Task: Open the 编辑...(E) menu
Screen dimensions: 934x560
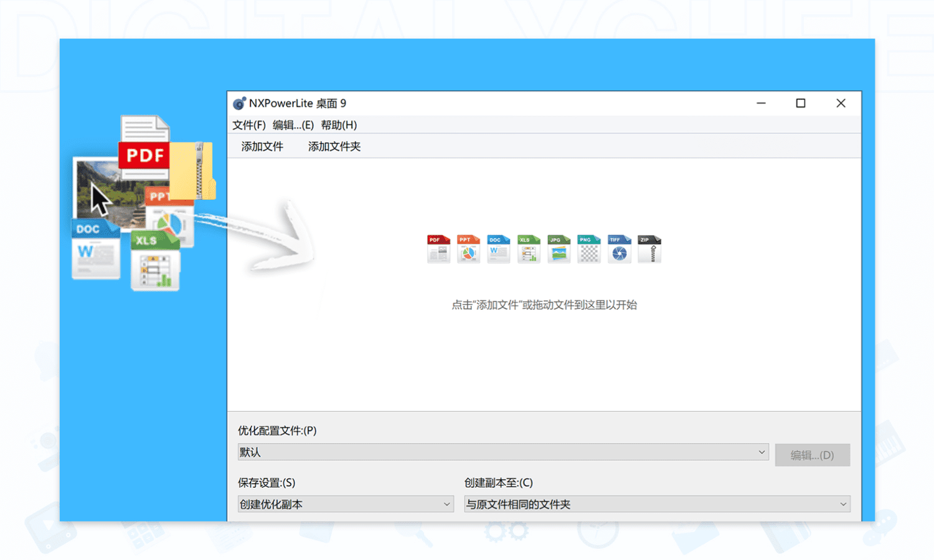Action: point(293,125)
